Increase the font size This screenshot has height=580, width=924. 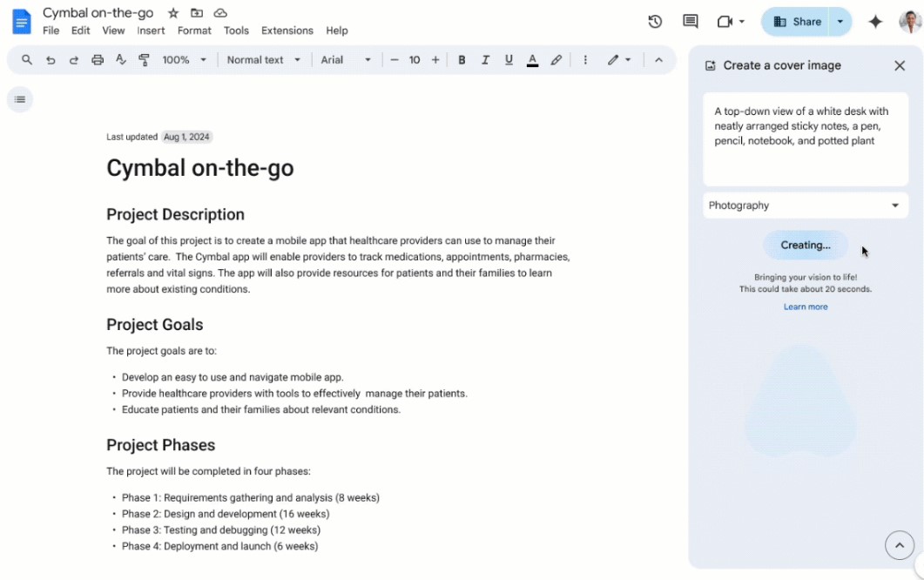click(435, 59)
